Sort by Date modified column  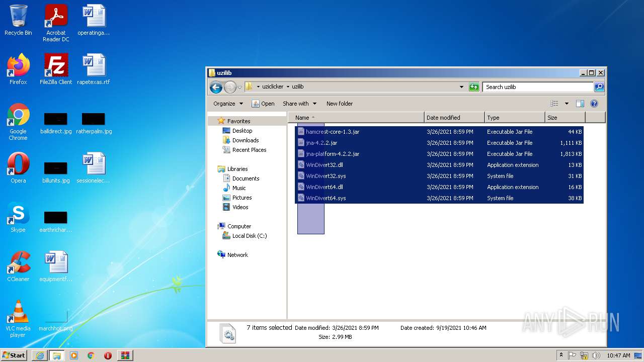click(454, 118)
